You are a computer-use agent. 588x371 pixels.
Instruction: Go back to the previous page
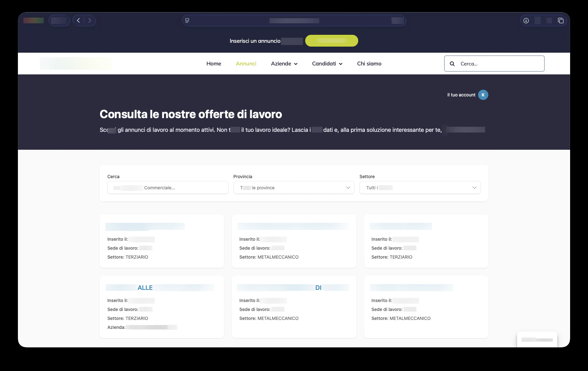pyautogui.click(x=79, y=20)
